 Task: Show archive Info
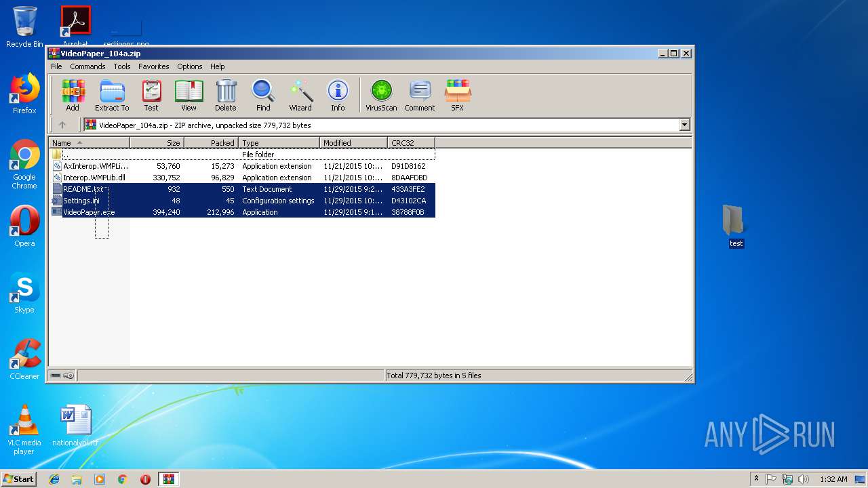coord(338,95)
